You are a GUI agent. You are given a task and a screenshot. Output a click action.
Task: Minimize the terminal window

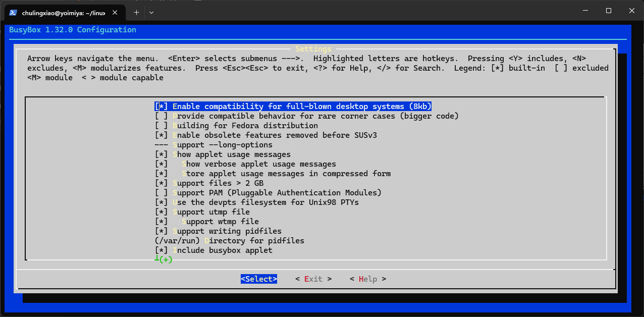(x=585, y=11)
